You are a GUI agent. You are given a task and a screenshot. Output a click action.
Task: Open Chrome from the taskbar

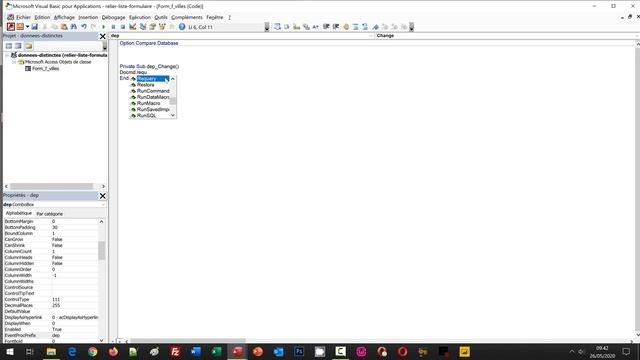coord(93,351)
